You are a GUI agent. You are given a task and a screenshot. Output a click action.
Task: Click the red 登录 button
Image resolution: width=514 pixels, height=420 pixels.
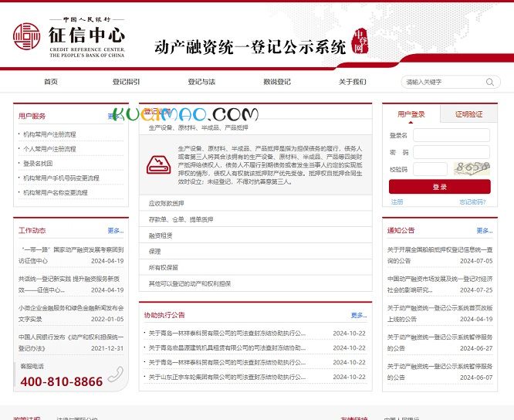[440, 187]
